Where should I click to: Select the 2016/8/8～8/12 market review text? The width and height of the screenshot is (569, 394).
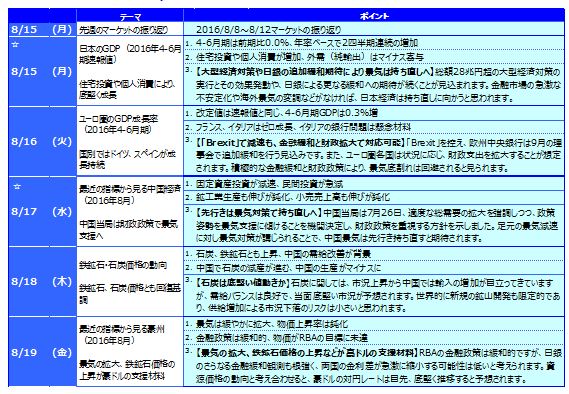[x=269, y=30]
